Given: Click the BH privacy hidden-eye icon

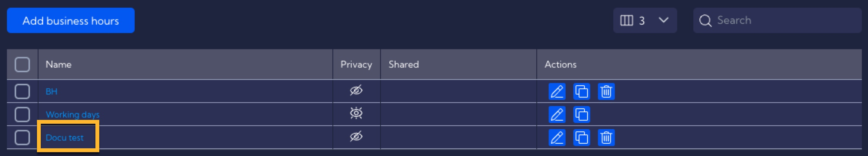Looking at the screenshot, I should [356, 91].
